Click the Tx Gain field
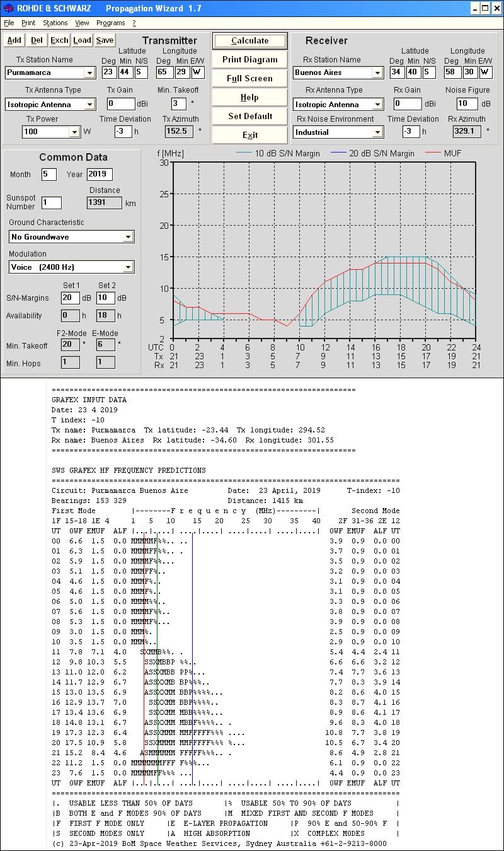 [121, 103]
